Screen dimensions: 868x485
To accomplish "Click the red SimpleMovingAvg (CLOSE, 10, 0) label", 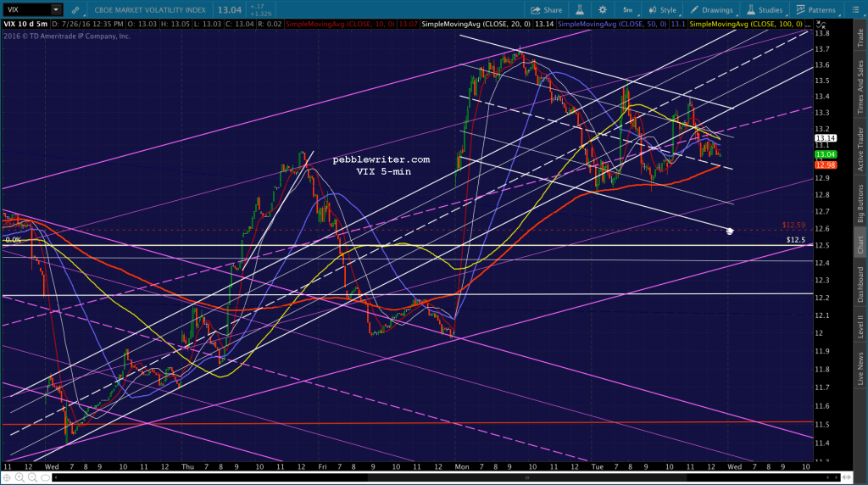I will click(339, 25).
